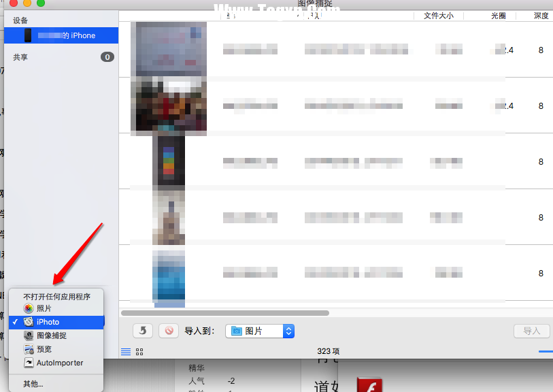Click the AutoImporter app icon in menu
This screenshot has height=392, width=553.
click(29, 363)
